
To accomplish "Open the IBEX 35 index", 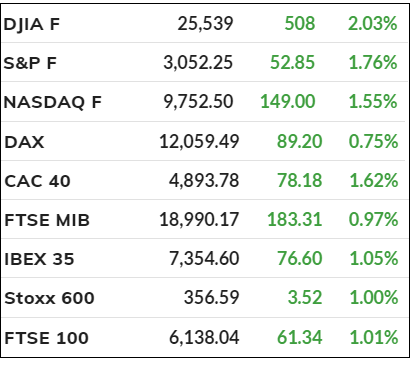I will (39, 259).
